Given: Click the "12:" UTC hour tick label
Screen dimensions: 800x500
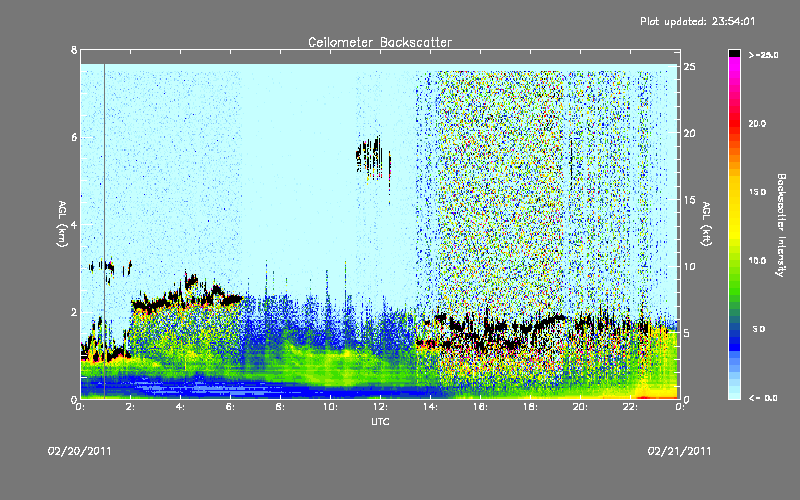Looking at the screenshot, I should click(x=380, y=407).
